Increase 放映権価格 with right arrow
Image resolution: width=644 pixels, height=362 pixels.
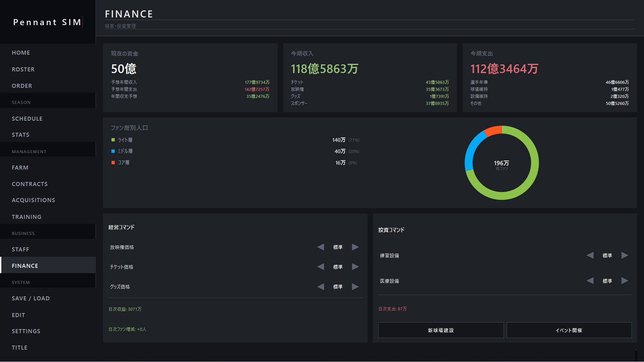355,247
